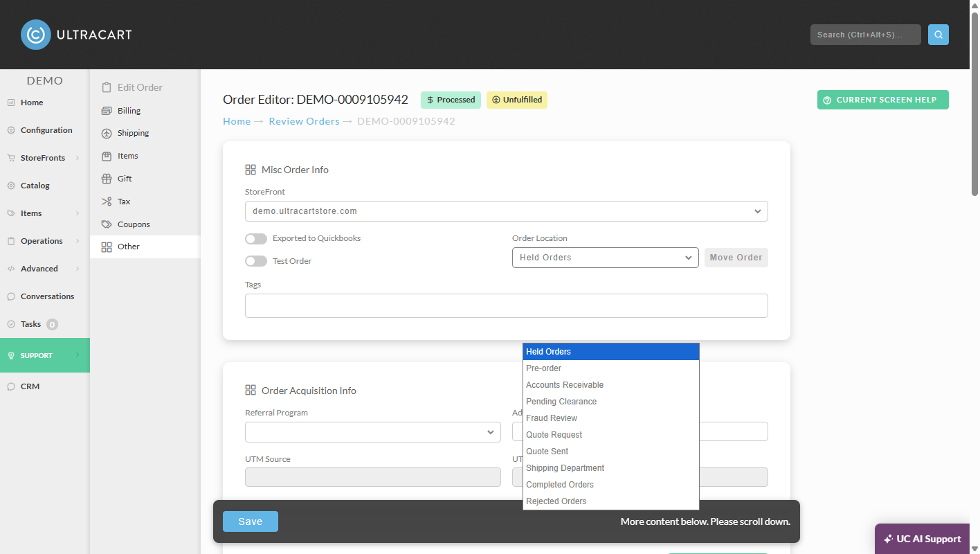Select the Gift box icon in sidebar
Screen dimensions: 980x554
106,179
